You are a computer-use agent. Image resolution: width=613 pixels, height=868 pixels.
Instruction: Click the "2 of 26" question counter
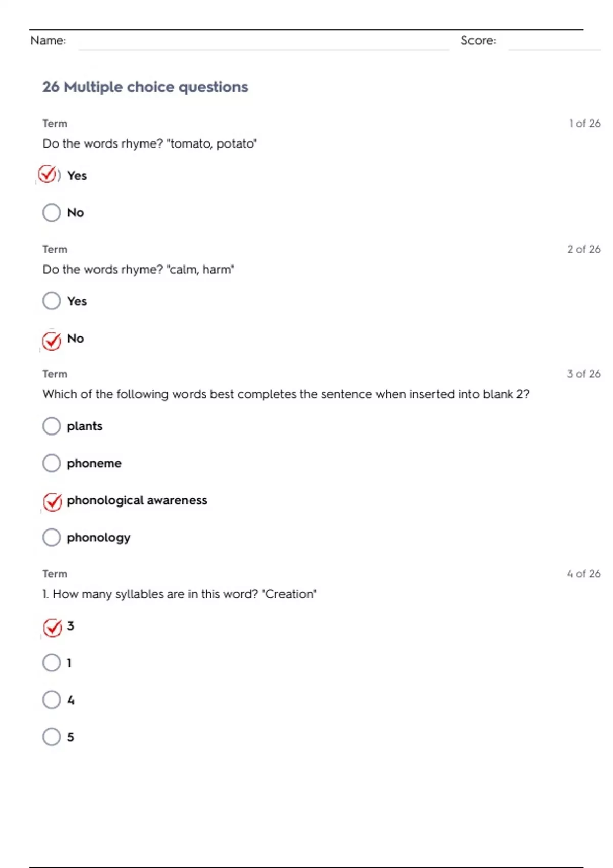click(x=583, y=249)
